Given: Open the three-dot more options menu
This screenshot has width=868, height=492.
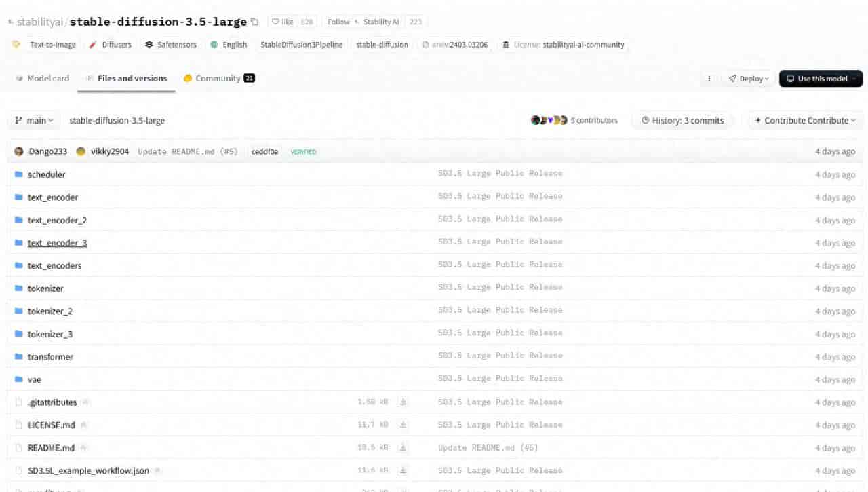Looking at the screenshot, I should coord(709,79).
